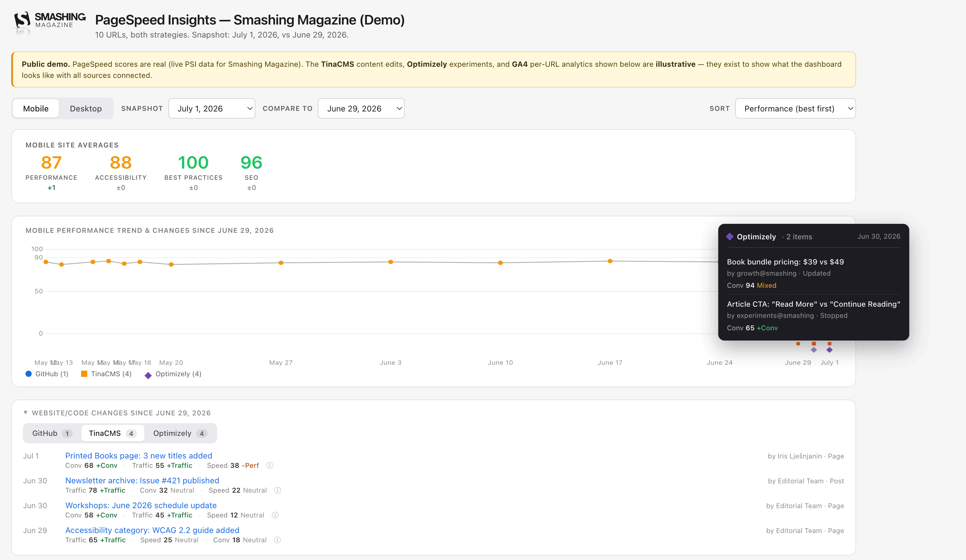
Task: Click the TinaCMS square marker above July 1
Action: pos(830,344)
